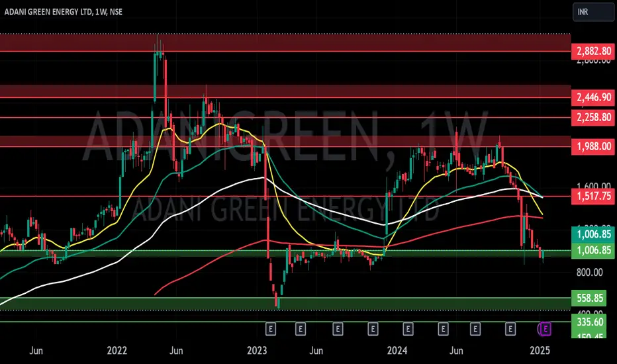Viewport: 617px width, 364px height.
Task: Click the 2025 label on time axis
Action: [x=540, y=350]
